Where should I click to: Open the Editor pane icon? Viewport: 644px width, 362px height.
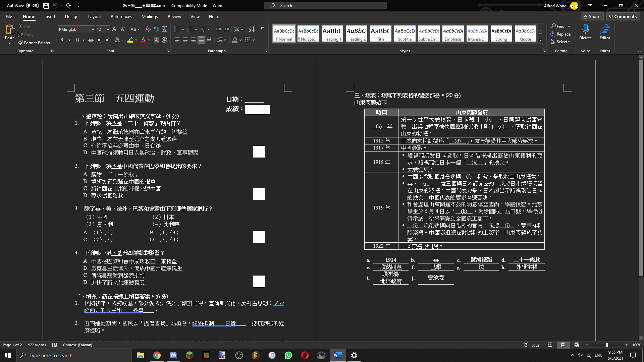coord(605,29)
